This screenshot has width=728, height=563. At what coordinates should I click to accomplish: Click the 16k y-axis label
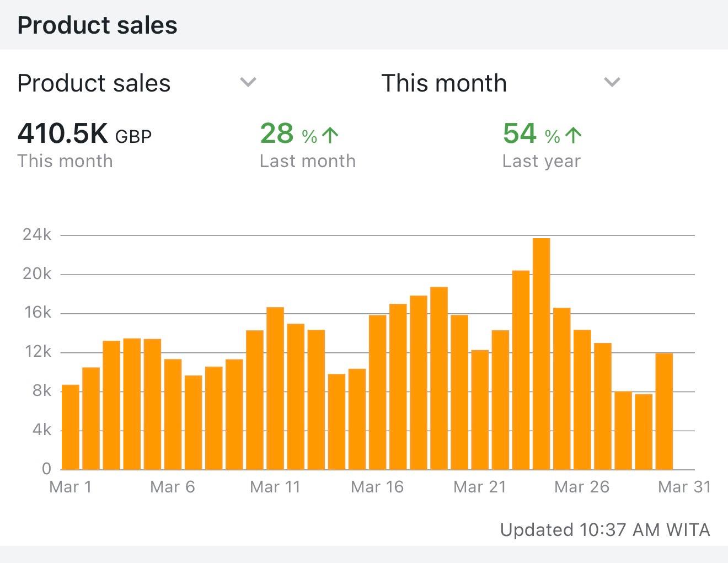click(x=37, y=313)
